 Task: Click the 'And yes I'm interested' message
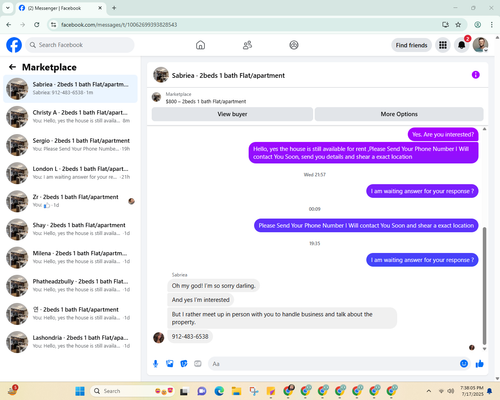point(201,300)
